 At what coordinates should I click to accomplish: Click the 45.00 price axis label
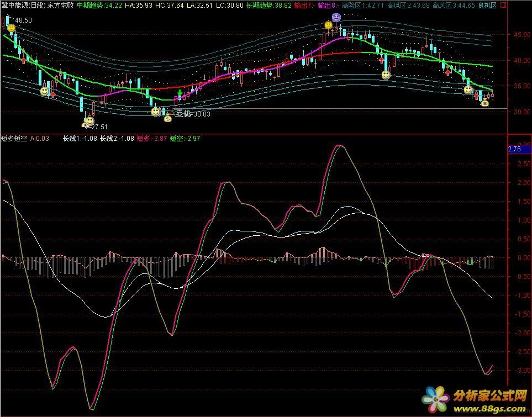tap(522, 34)
